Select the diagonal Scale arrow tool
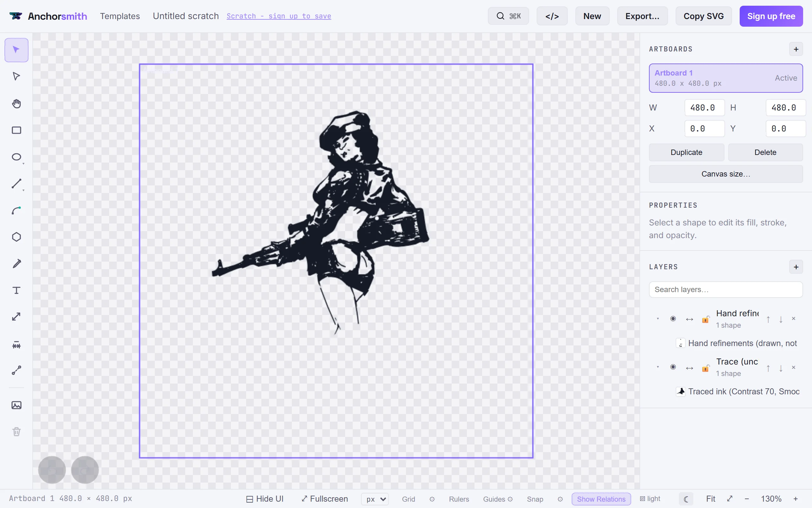The image size is (812, 508). [16, 317]
